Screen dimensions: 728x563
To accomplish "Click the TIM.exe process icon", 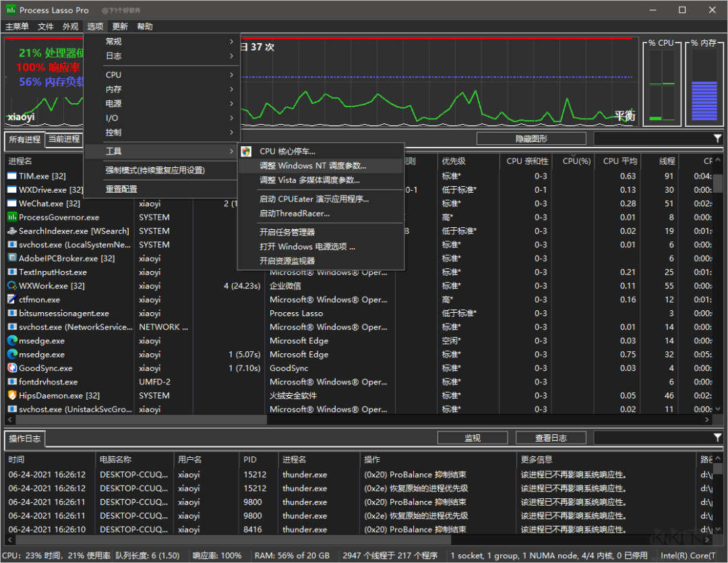I will pos(12,176).
